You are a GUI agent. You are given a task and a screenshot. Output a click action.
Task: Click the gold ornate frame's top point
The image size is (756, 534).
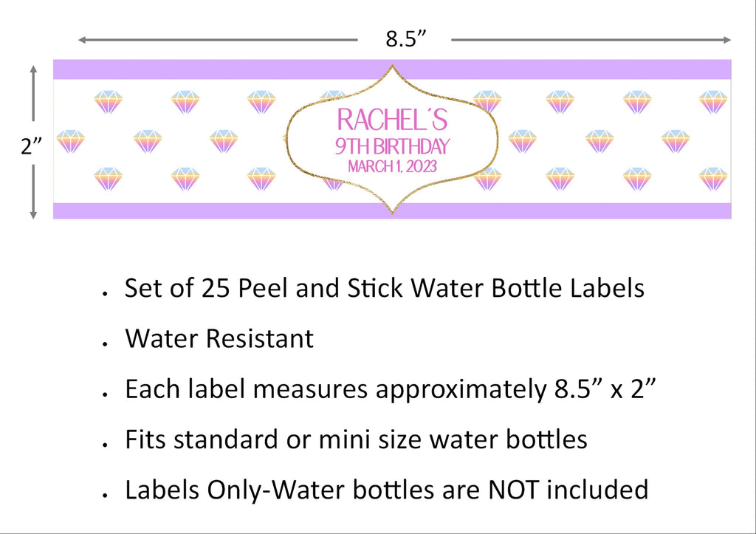[393, 66]
